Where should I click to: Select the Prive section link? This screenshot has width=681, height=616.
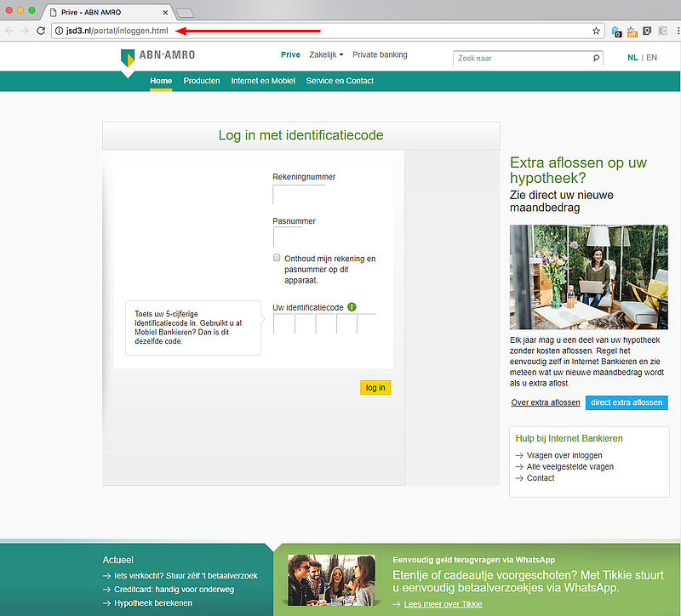[290, 54]
